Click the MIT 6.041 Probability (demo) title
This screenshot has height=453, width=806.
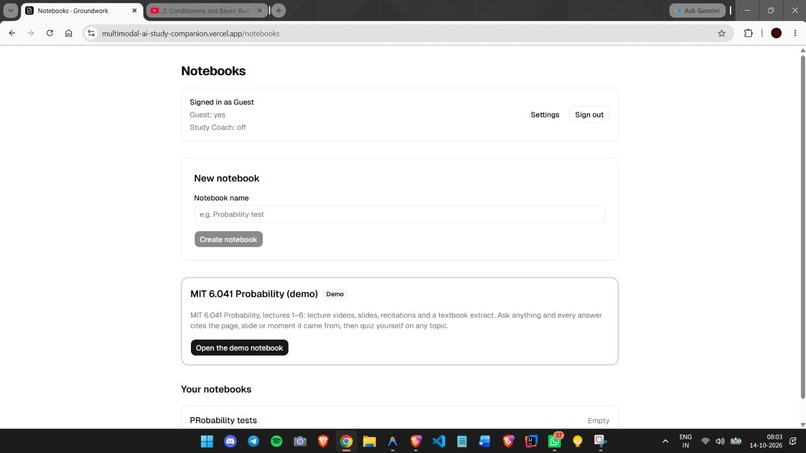click(x=254, y=294)
